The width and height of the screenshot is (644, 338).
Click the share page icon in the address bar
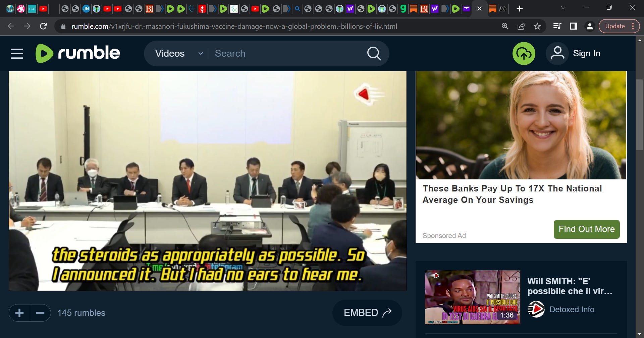click(x=521, y=26)
